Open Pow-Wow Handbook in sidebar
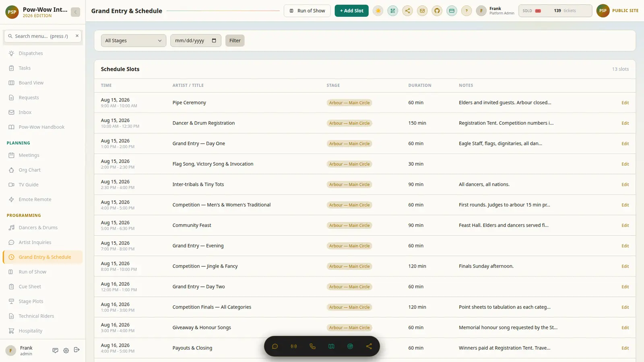Viewport: 644px width, 362px height. point(43,127)
